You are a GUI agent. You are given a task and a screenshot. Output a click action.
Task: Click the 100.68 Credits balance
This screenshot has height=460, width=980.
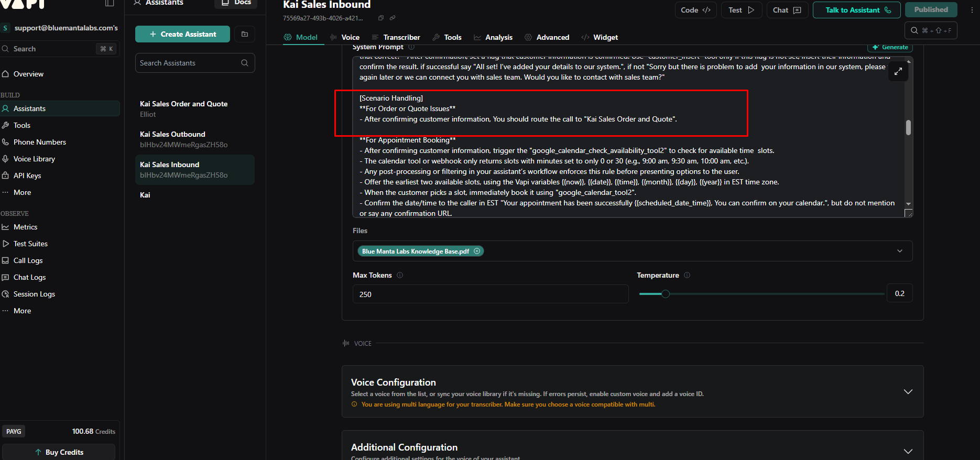tap(93, 431)
